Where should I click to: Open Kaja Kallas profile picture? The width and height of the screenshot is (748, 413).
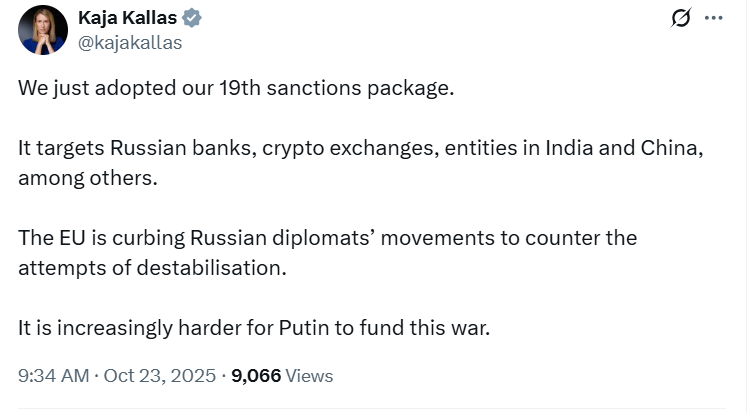(x=42, y=30)
